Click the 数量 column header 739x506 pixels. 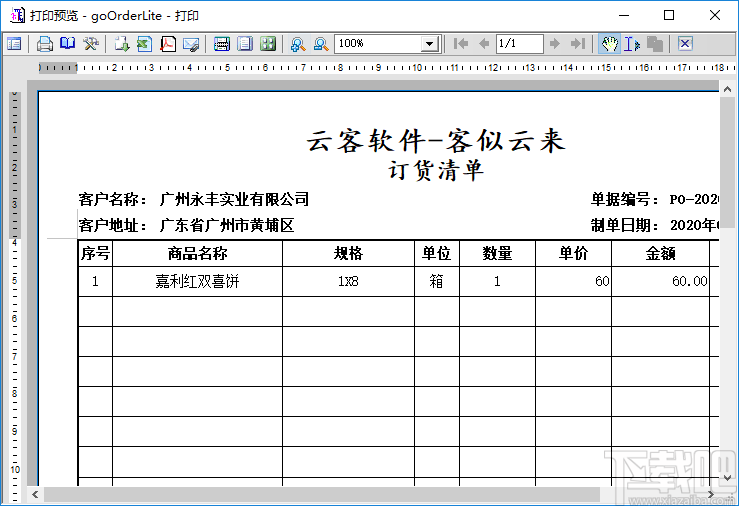497,253
